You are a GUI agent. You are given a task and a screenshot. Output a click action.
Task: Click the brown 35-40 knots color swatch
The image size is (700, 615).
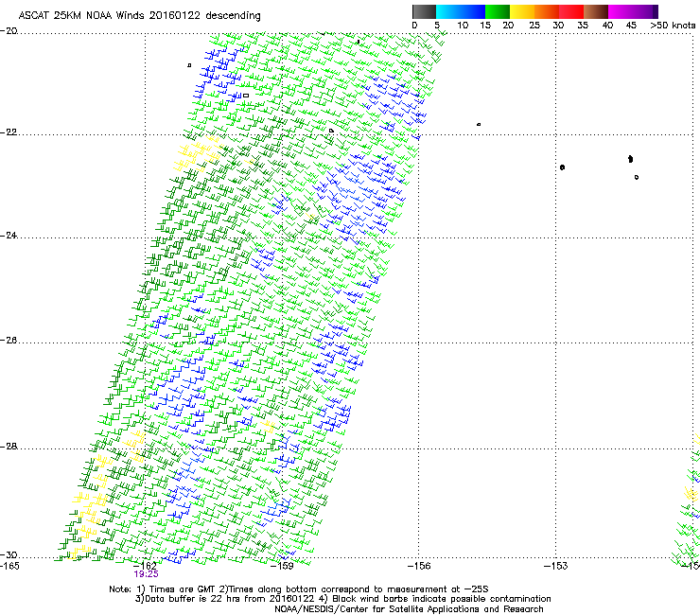(596, 11)
